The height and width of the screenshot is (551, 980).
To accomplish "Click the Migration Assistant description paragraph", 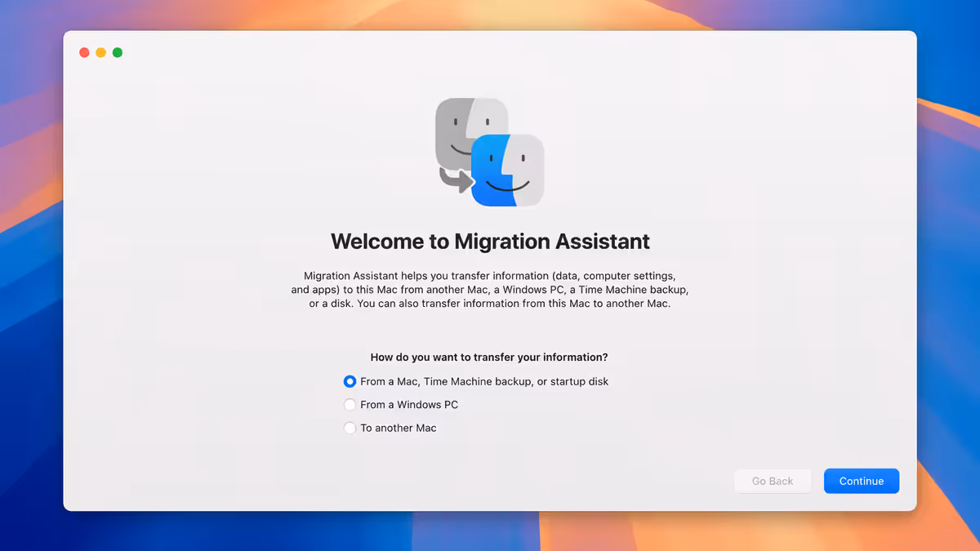I will [x=490, y=290].
